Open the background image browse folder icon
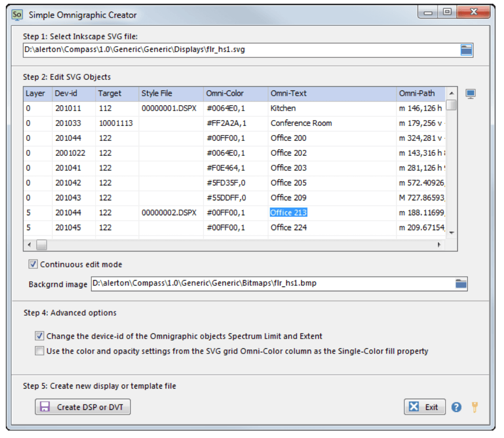The height and width of the screenshot is (438, 504). tap(461, 284)
